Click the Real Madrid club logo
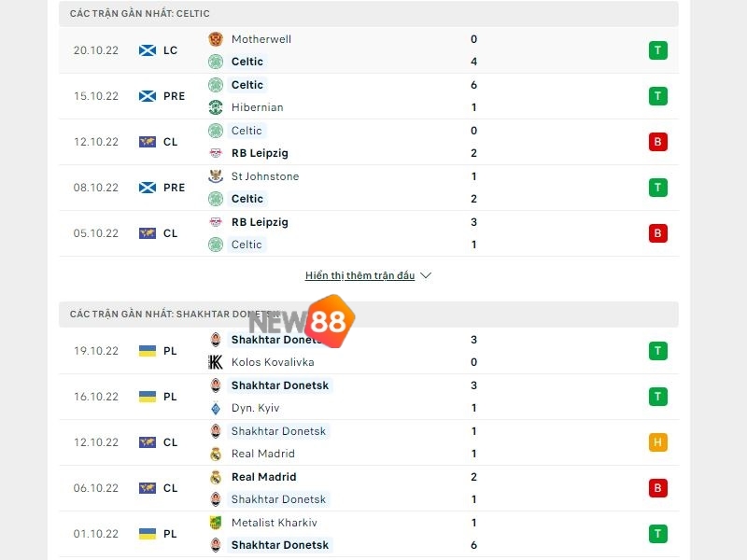The height and width of the screenshot is (560, 747). pos(215,454)
